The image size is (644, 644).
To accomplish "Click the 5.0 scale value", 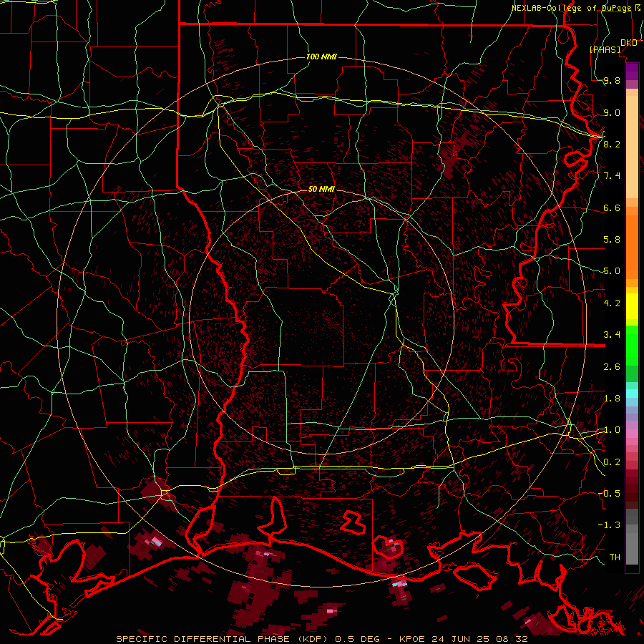I will point(612,271).
